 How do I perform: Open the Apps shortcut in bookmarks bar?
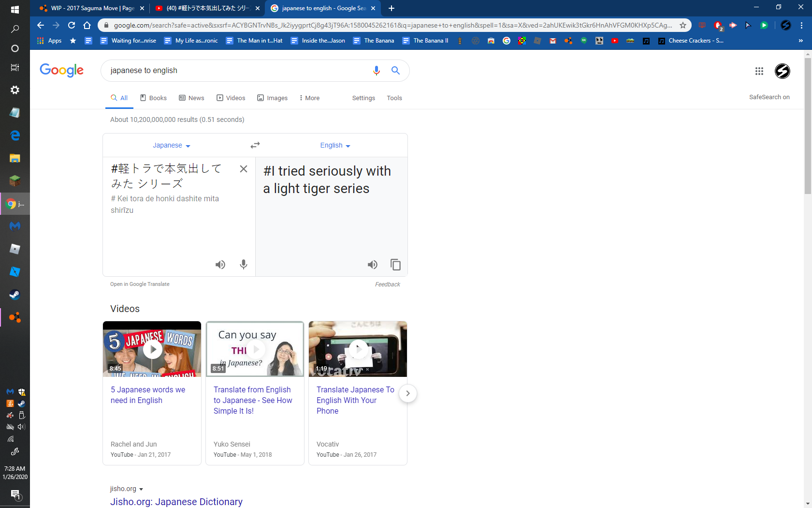tap(49, 41)
